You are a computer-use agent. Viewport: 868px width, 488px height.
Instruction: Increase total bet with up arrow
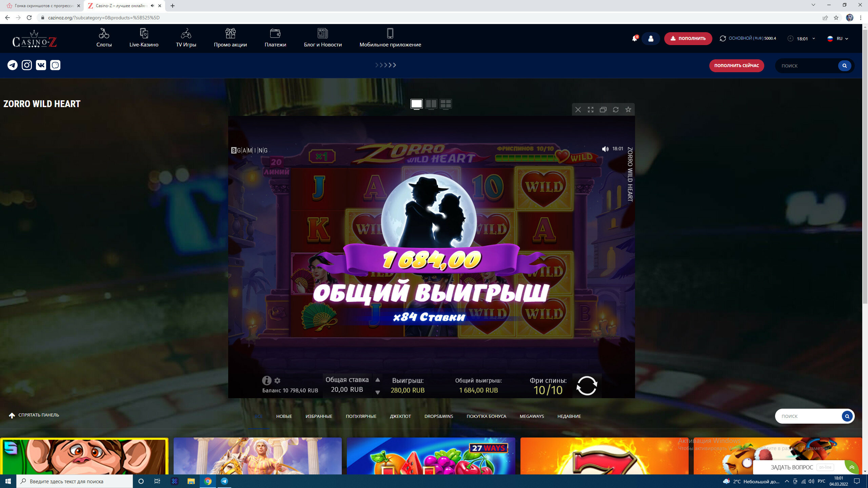click(378, 380)
